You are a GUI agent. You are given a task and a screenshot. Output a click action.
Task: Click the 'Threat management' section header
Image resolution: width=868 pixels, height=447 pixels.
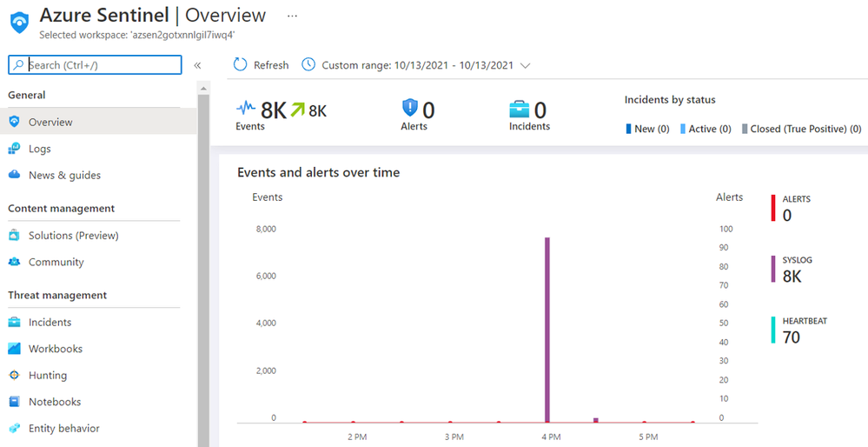click(57, 295)
